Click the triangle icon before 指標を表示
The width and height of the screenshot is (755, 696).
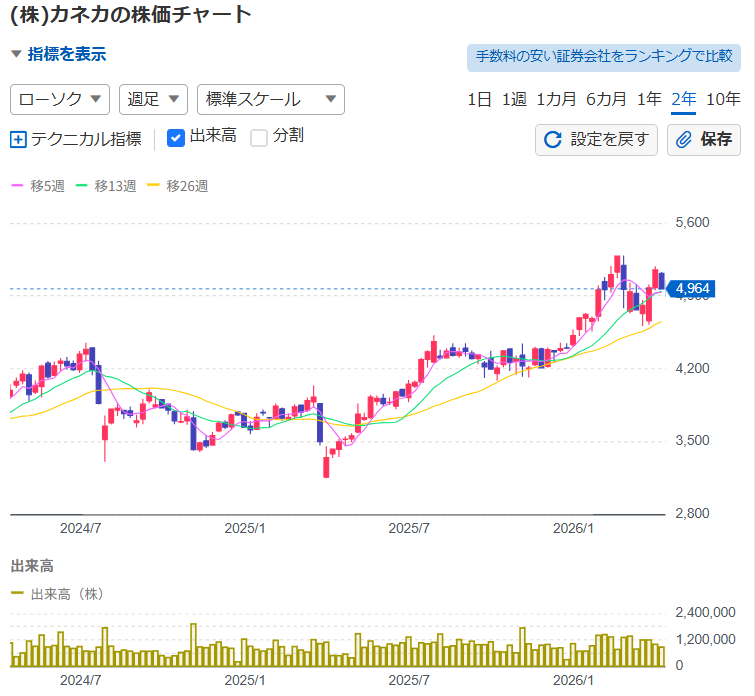point(16,55)
